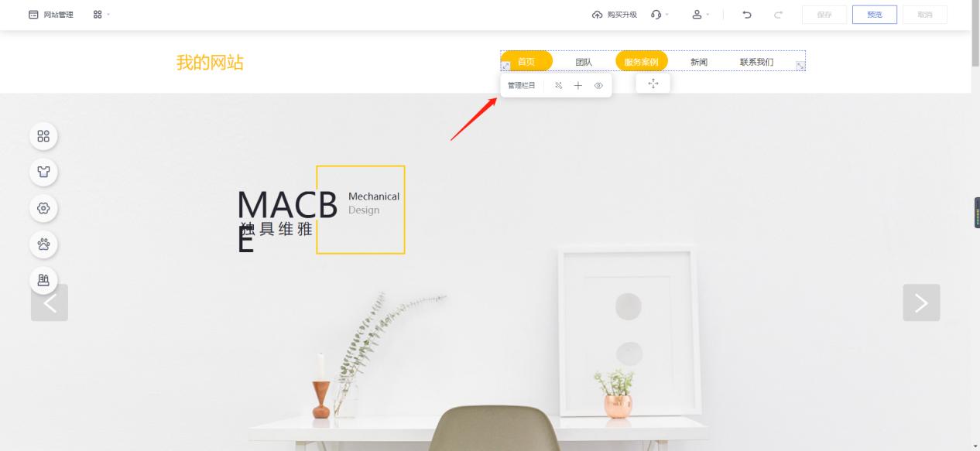This screenshot has width=980, height=451.
Task: Open the modules grid sidebar button
Action: [43, 137]
